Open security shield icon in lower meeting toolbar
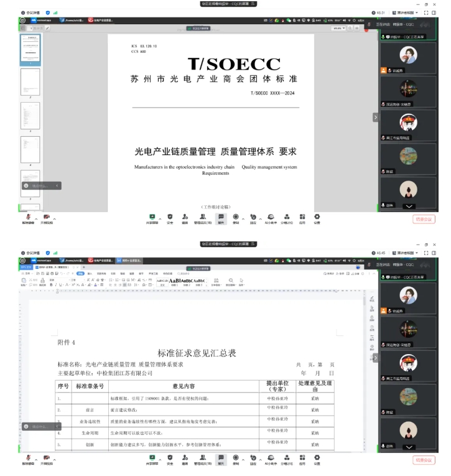This screenshot has height=476, width=451. (x=170, y=457)
